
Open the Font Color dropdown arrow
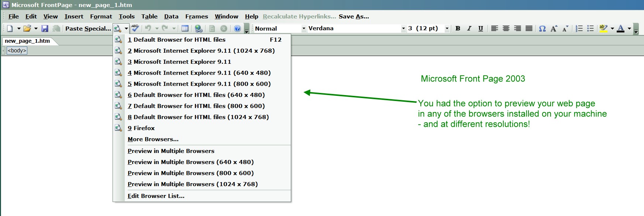(x=629, y=28)
